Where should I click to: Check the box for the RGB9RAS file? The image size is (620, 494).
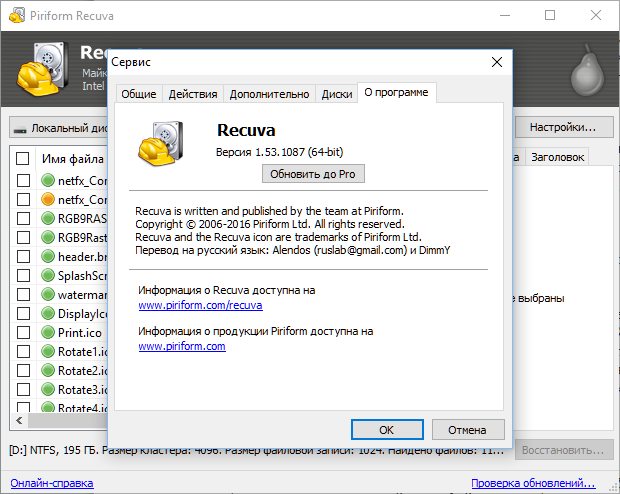click(x=23, y=218)
